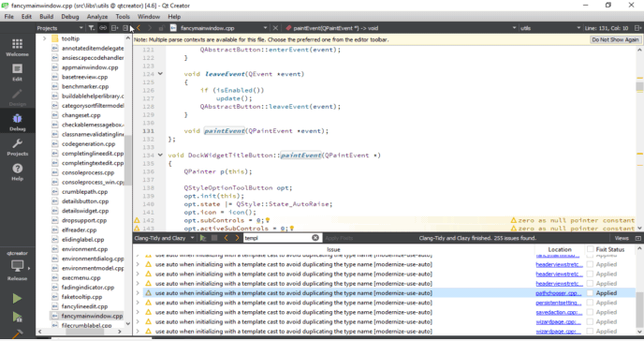
Task: Open the Clang-Tidy and Clazy dropdown
Action: 165,238
